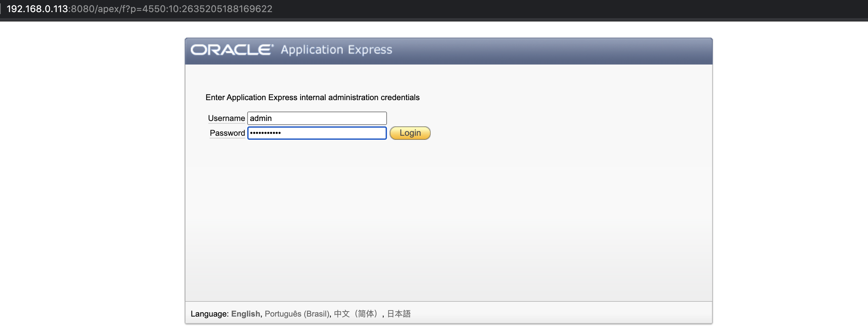Switch language to Português (Brasil)
The width and height of the screenshot is (868, 330).
(297, 314)
